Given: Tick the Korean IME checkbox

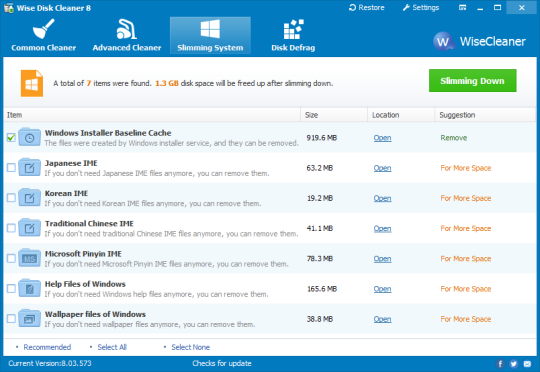Looking at the screenshot, I should pos(11,198).
